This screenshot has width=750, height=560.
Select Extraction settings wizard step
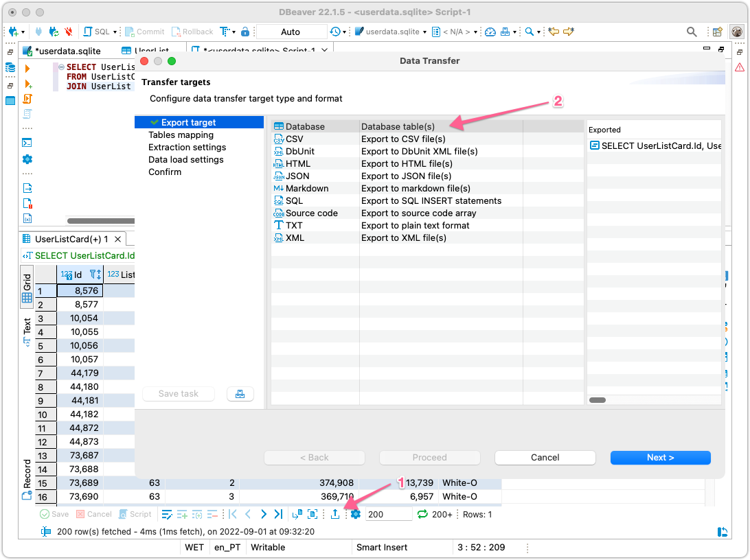coord(187,147)
